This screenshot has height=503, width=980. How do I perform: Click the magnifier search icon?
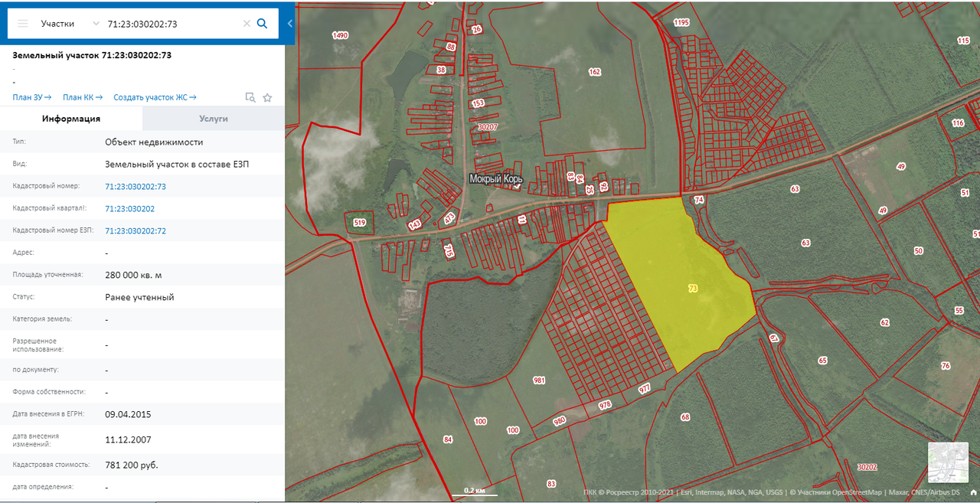(262, 24)
